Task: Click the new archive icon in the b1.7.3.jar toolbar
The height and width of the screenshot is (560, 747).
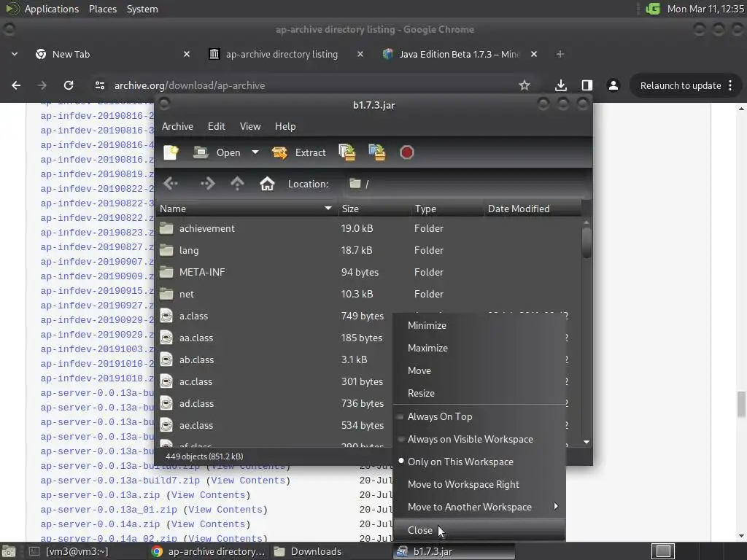Action: [x=171, y=152]
